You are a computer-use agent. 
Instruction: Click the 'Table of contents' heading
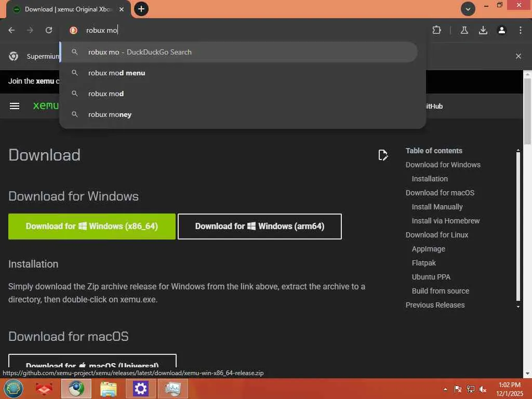434,151
